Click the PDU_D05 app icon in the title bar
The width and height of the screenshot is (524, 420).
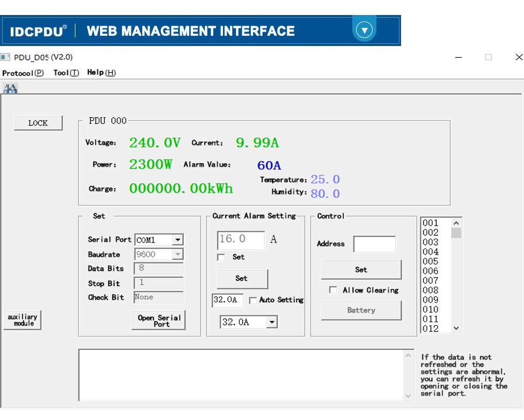pos(5,57)
